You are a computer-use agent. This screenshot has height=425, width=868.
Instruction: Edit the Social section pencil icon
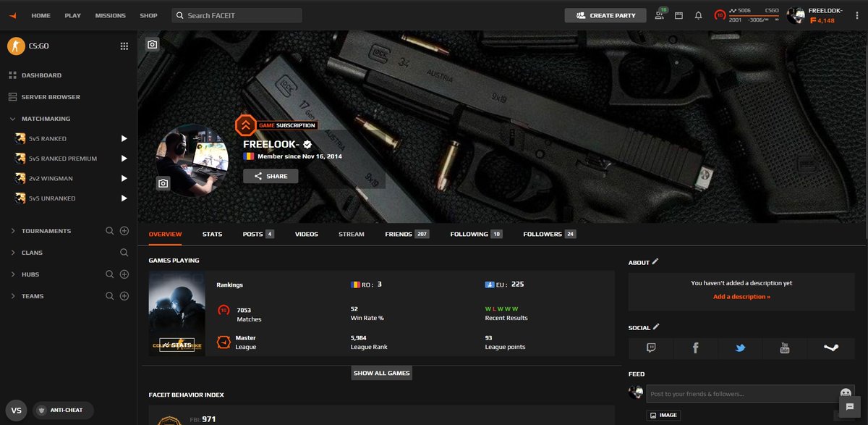tap(656, 327)
